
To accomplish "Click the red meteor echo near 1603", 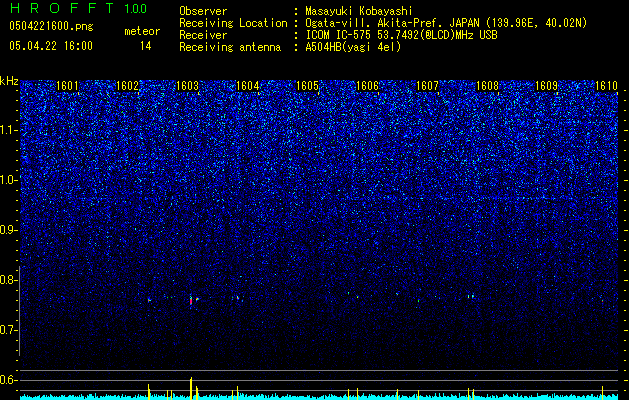I will click(x=191, y=301).
